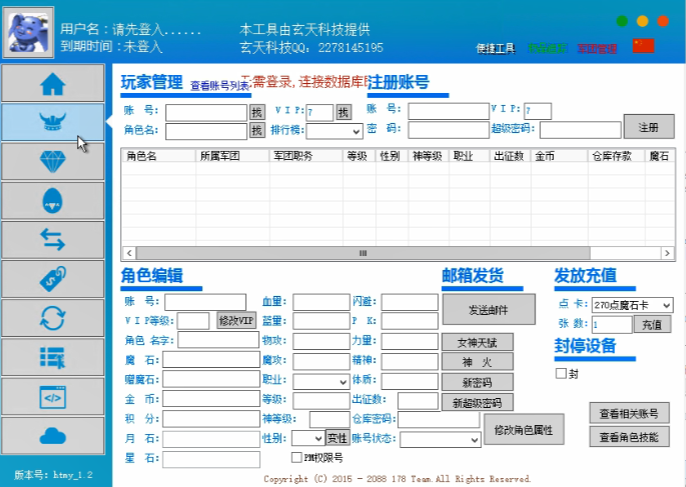Screen dimensions: 686x487
Task: Click the 神火 button
Action: (x=477, y=362)
